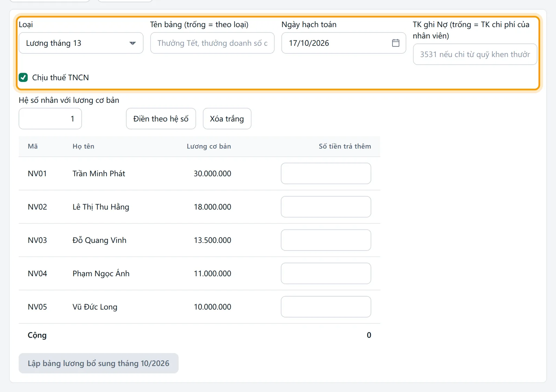This screenshot has width=556, height=392.
Task: Select employee code NV02
Action: [x=37, y=207]
